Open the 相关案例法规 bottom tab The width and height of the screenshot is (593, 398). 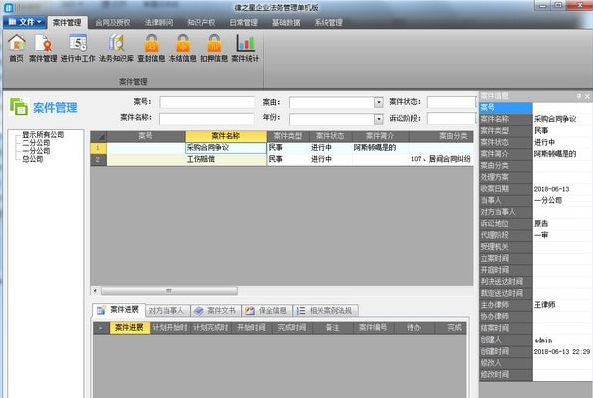coord(325,311)
